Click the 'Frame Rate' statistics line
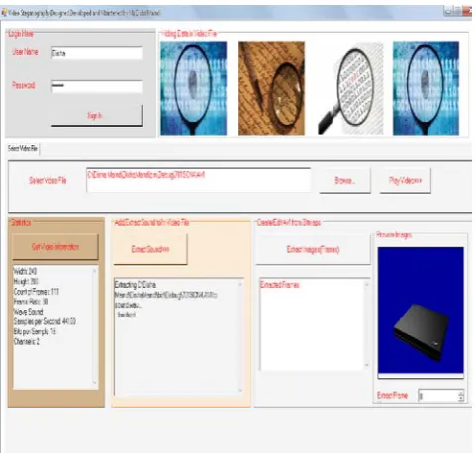 coord(31,302)
